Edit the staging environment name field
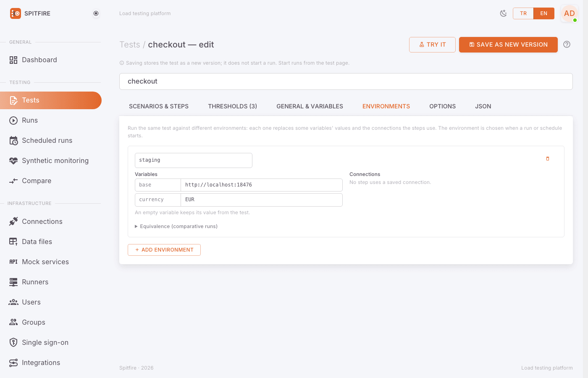This screenshot has width=588, height=378. click(x=194, y=160)
